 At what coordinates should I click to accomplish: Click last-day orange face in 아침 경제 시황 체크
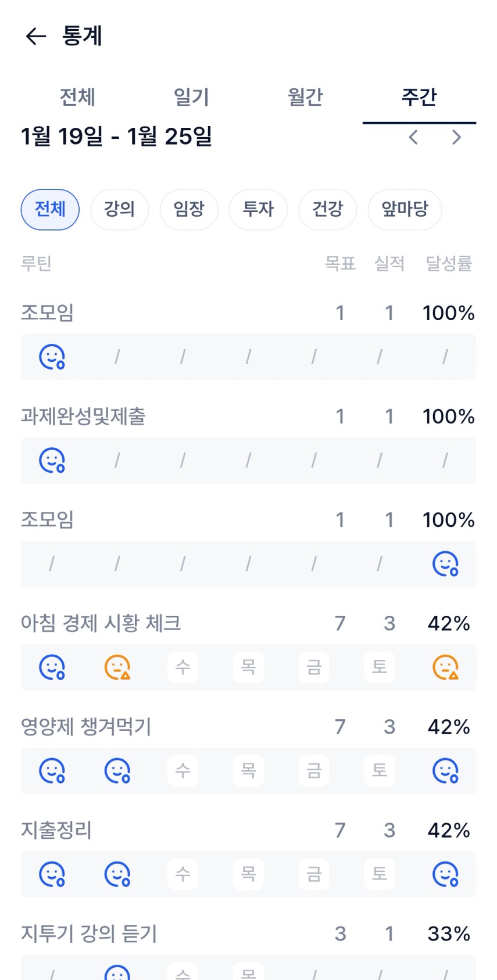(445, 667)
